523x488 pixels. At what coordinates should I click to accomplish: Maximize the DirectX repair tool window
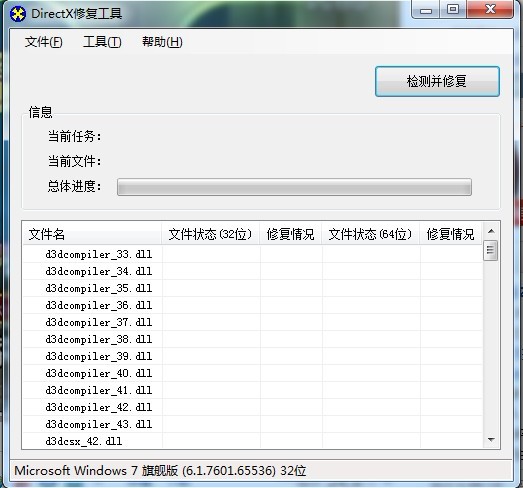point(453,9)
